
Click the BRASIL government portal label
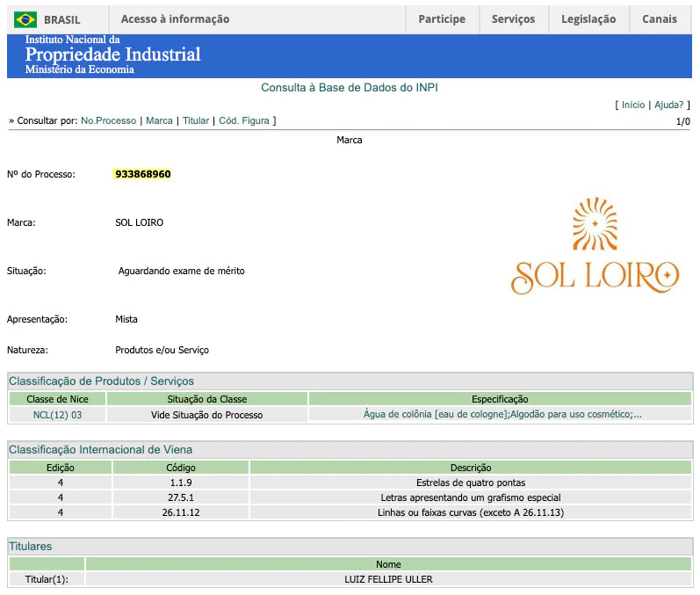[61, 19]
